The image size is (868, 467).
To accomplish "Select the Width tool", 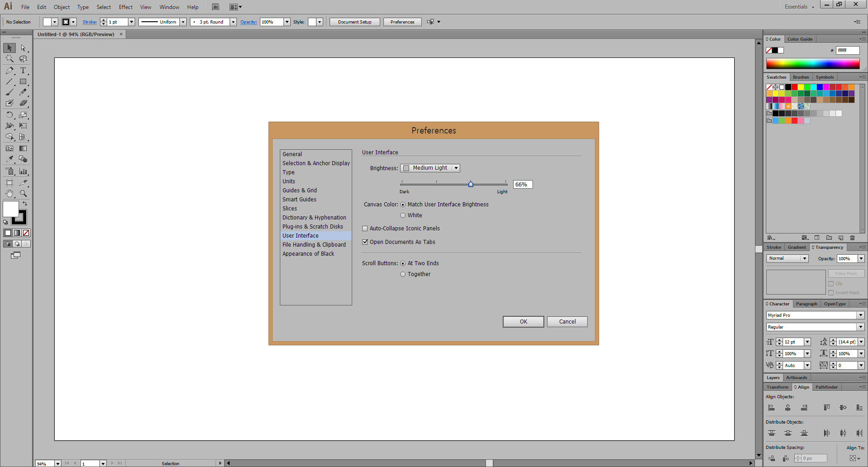I will [9, 126].
